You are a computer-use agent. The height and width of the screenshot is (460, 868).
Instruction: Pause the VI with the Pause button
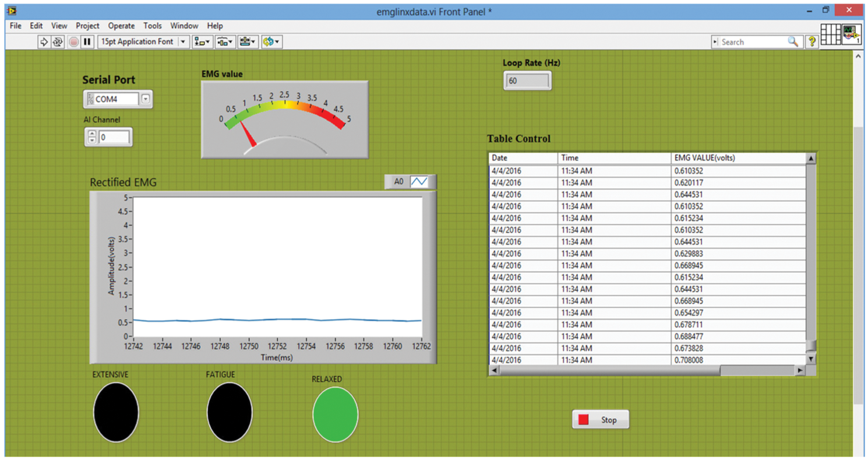(87, 42)
